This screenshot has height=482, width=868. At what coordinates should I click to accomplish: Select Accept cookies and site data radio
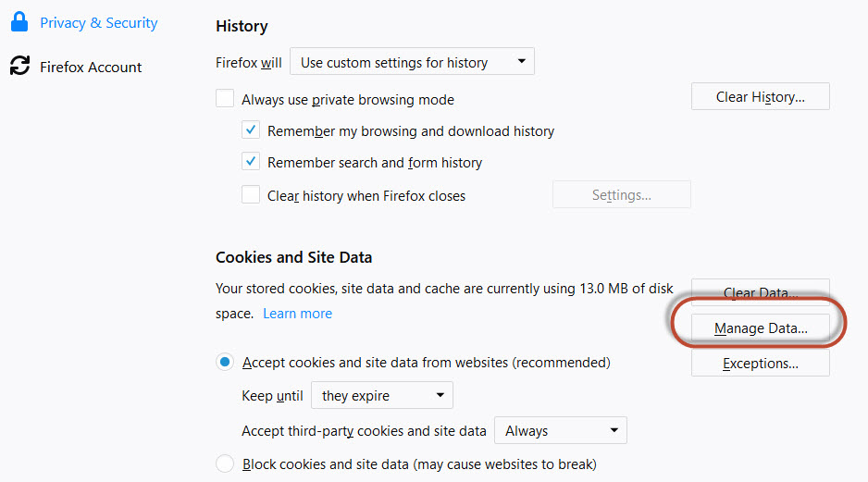click(225, 362)
